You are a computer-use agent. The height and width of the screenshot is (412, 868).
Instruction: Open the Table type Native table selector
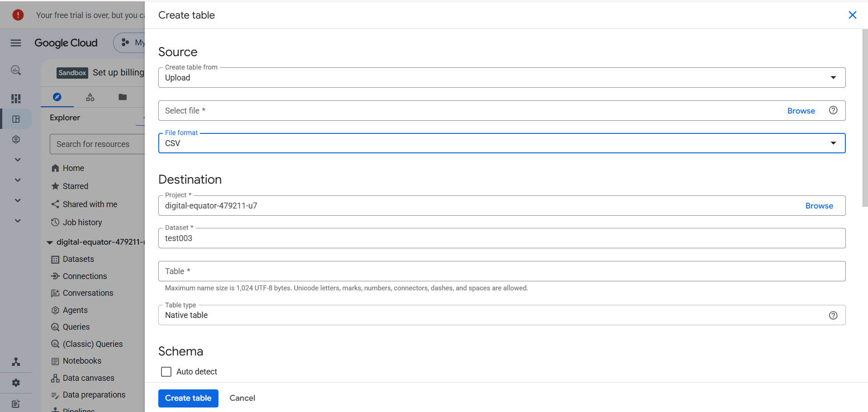[502, 315]
